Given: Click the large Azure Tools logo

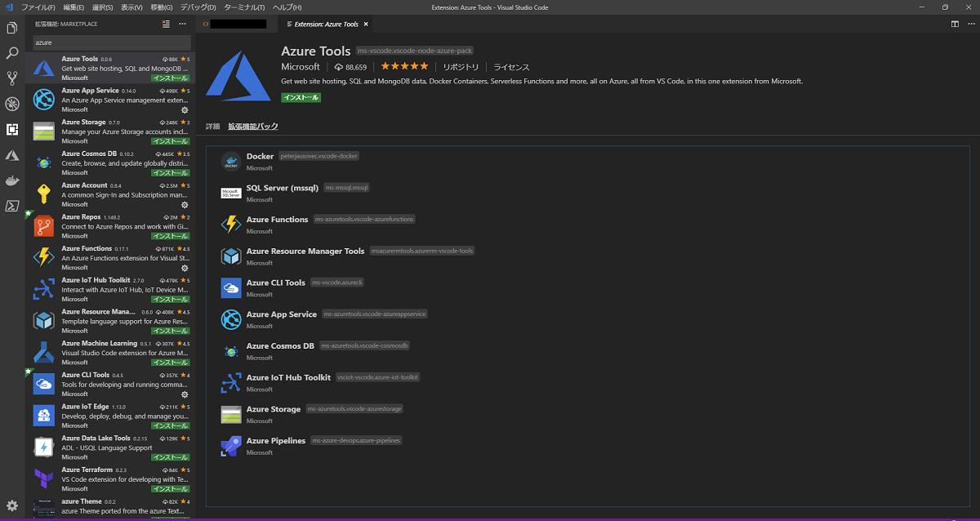Looking at the screenshot, I should [238, 75].
